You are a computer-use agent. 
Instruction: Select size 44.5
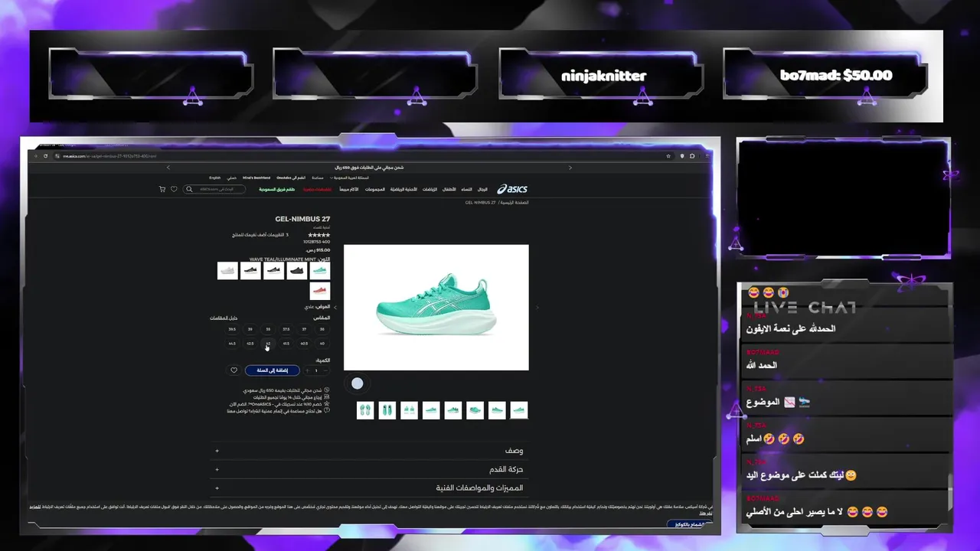232,344
